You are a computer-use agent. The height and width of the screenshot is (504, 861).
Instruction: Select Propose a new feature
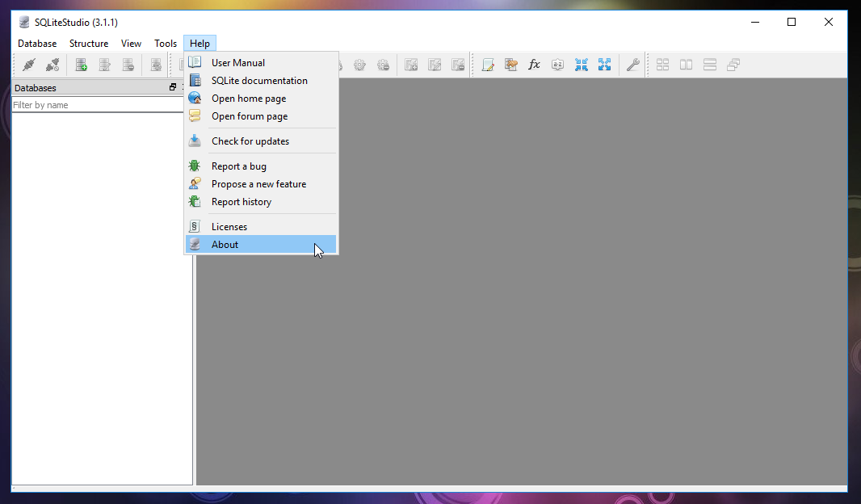click(x=261, y=184)
